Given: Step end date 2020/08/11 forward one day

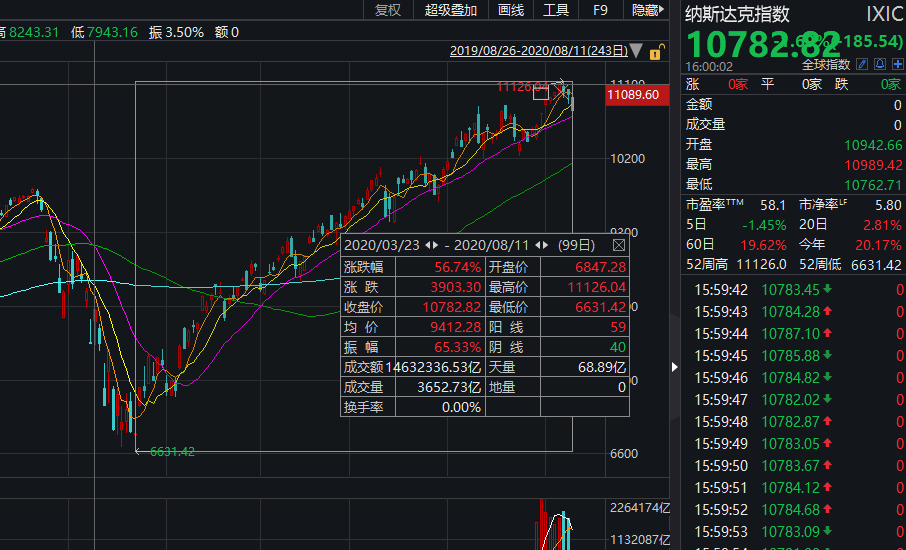Looking at the screenshot, I should pyautogui.click(x=547, y=245).
